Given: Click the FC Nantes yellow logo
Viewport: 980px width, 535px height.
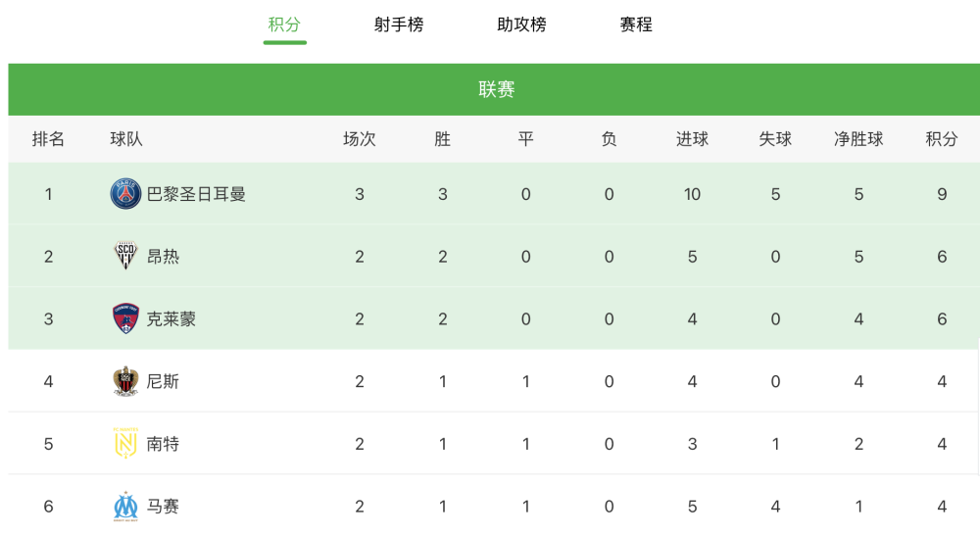Looking at the screenshot, I should point(125,443).
